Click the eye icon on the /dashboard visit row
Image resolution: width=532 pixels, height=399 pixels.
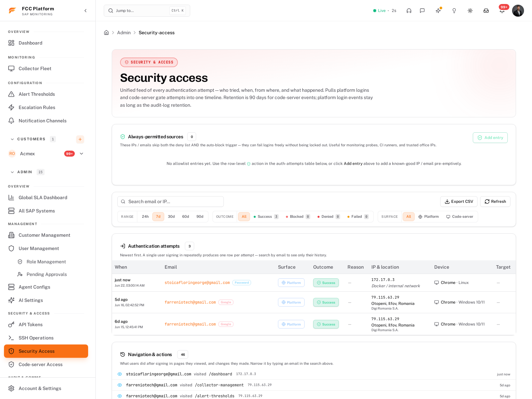(120, 374)
